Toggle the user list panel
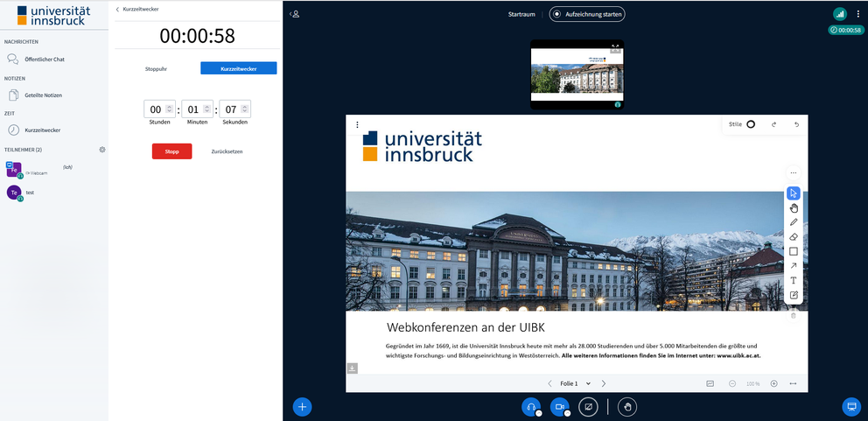This screenshot has height=421, width=868. (x=295, y=14)
